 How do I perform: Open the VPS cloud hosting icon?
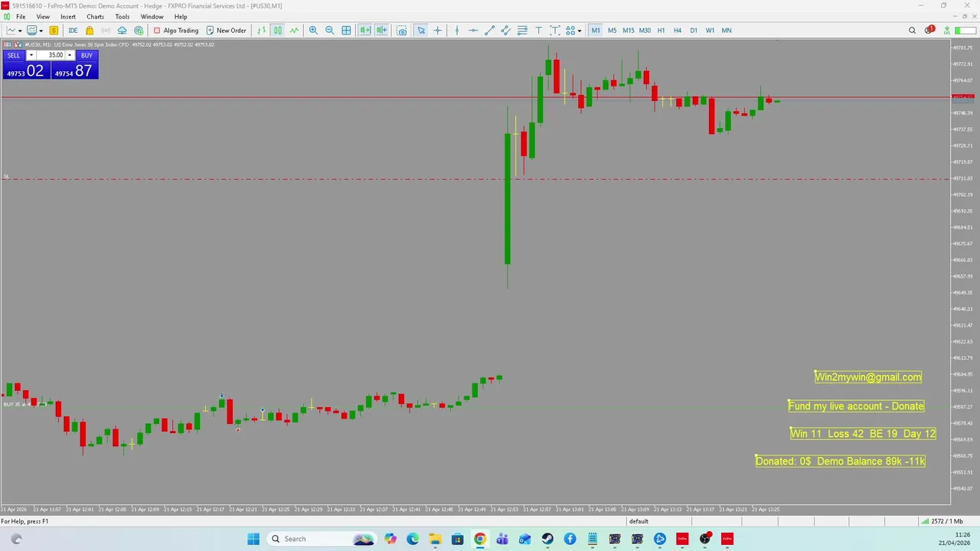[x=122, y=31]
